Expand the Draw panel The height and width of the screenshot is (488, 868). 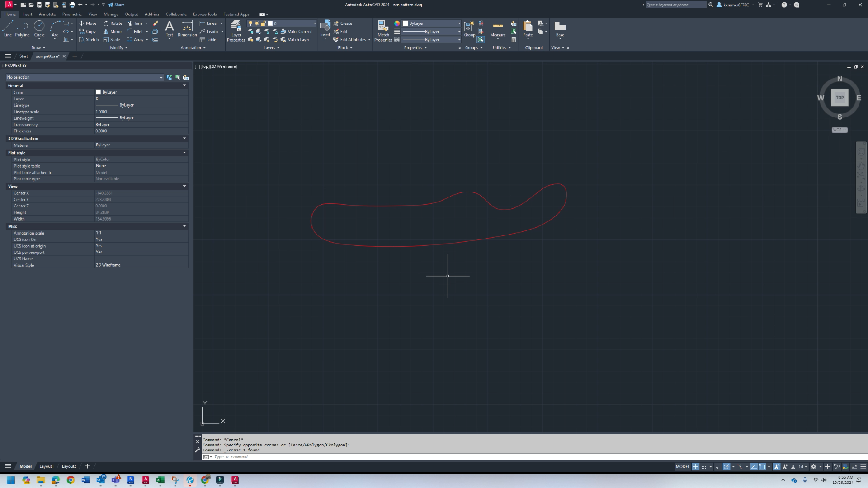pyautogui.click(x=38, y=47)
